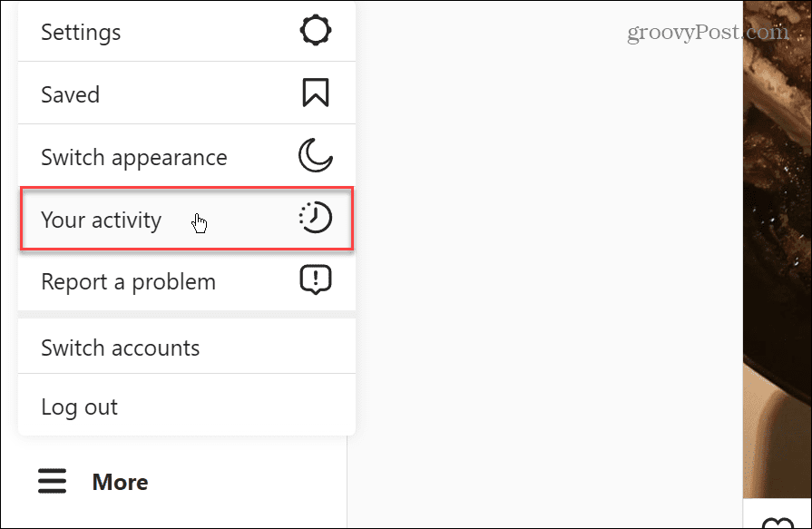Click the crescent moon appearance icon
Viewport: 812px width, 529px height.
coord(316,155)
